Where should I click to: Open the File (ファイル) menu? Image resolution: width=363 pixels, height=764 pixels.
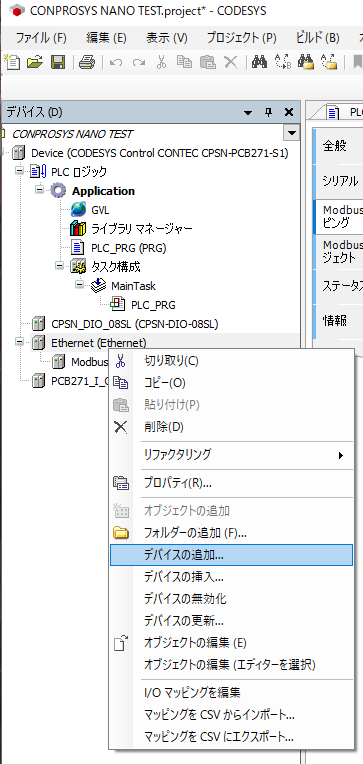point(41,38)
